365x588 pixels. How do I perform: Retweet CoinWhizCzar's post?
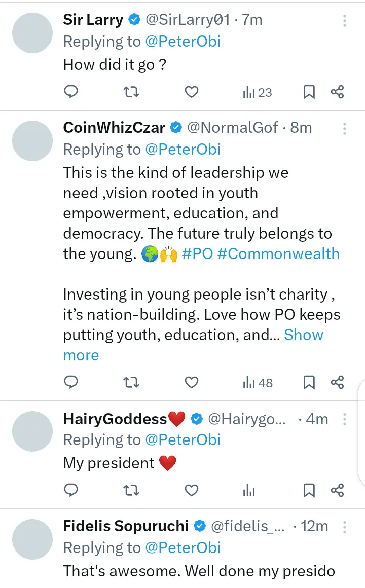[x=132, y=383]
